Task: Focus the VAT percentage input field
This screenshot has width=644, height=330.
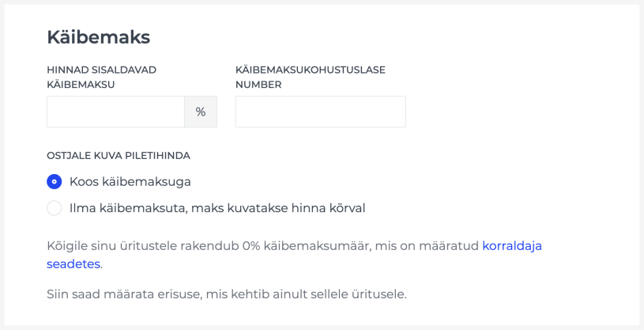Action: [x=115, y=112]
